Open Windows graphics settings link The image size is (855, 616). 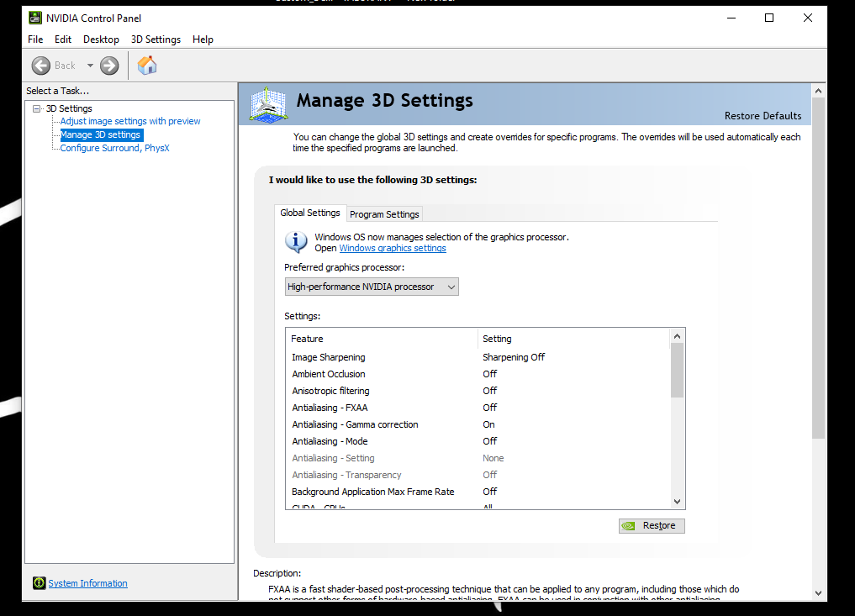tap(393, 248)
